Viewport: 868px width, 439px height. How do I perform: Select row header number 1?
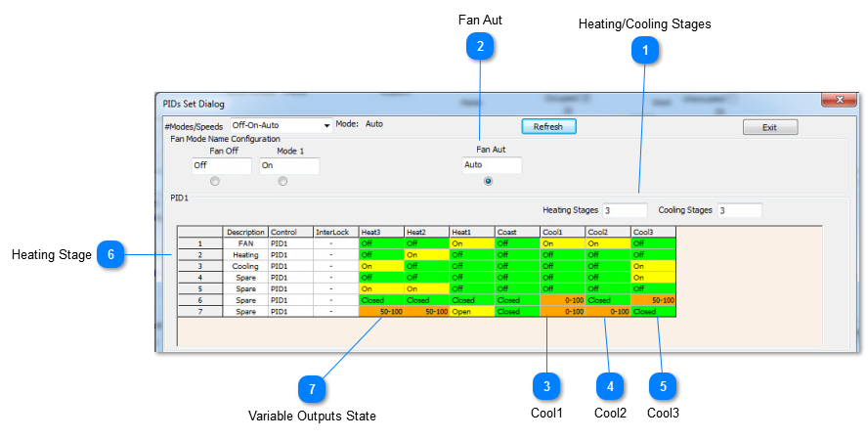pyautogui.click(x=200, y=243)
